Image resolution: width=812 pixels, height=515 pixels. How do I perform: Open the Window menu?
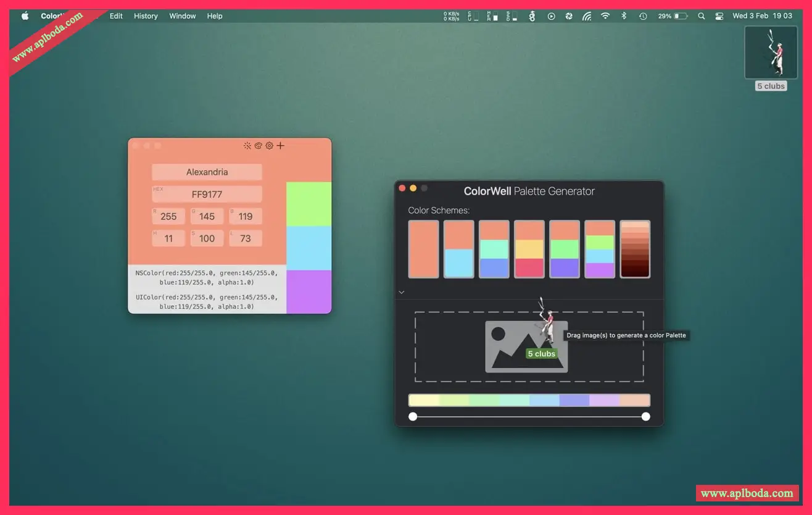pyautogui.click(x=183, y=16)
